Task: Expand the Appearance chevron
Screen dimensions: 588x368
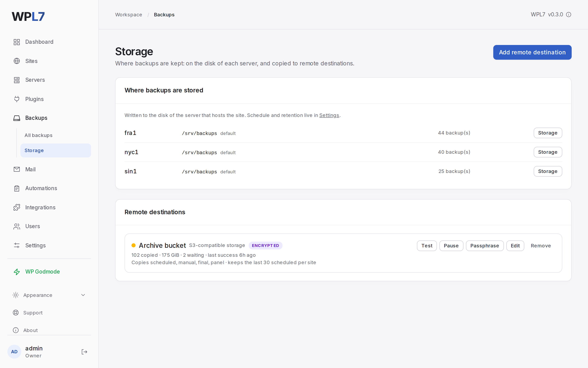Action: [83, 295]
